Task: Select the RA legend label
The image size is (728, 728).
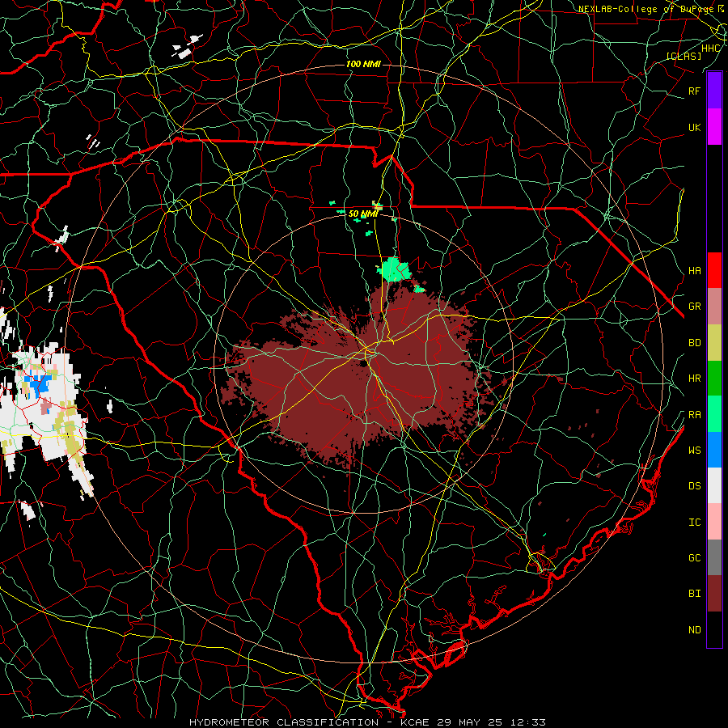Action: pos(694,415)
